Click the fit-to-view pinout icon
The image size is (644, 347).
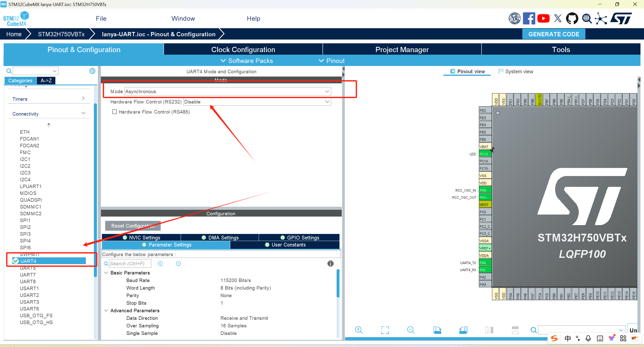(385, 330)
